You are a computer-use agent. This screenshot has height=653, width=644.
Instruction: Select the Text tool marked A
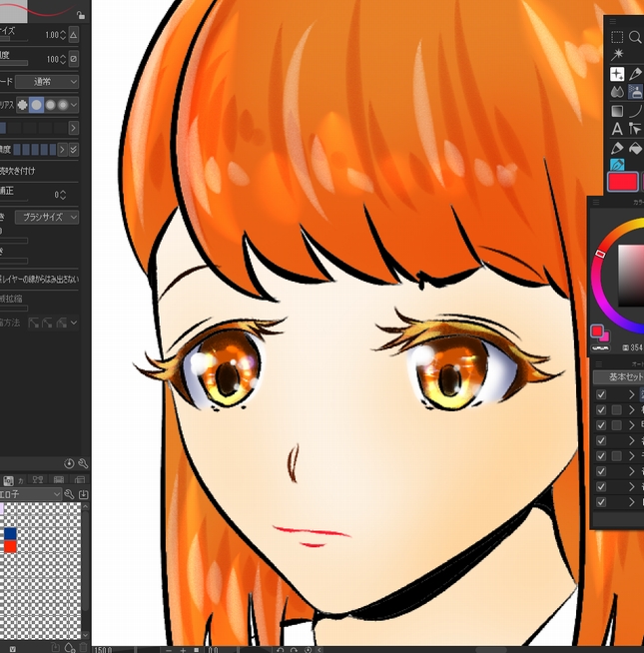(x=617, y=129)
